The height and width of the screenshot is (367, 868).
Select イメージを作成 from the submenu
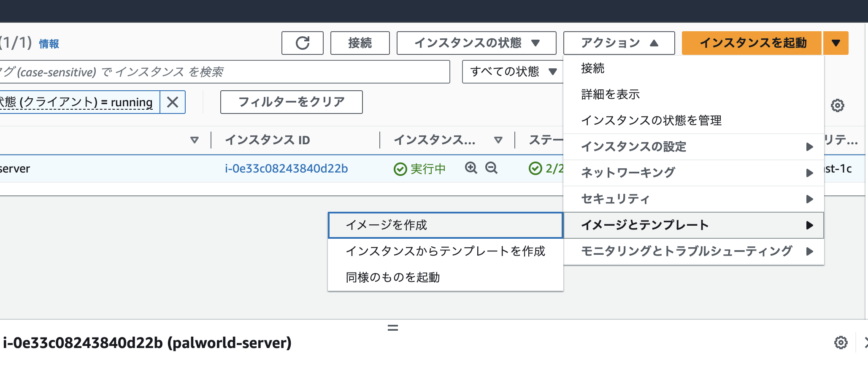click(x=445, y=225)
